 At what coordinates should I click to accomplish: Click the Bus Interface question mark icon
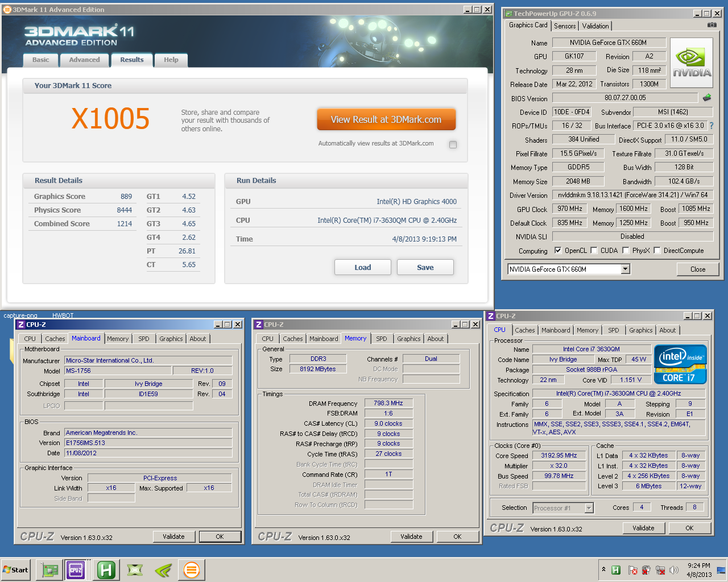(x=711, y=126)
